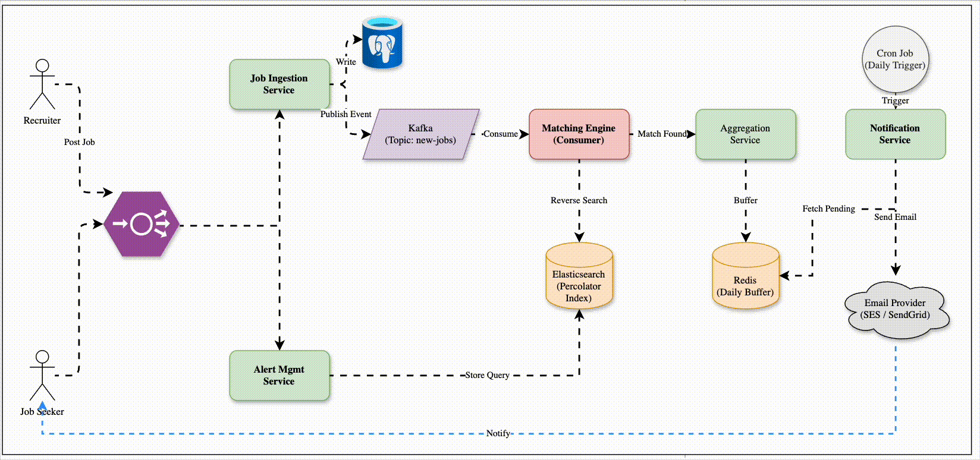Click the 'Post Job' edge label

(80, 142)
